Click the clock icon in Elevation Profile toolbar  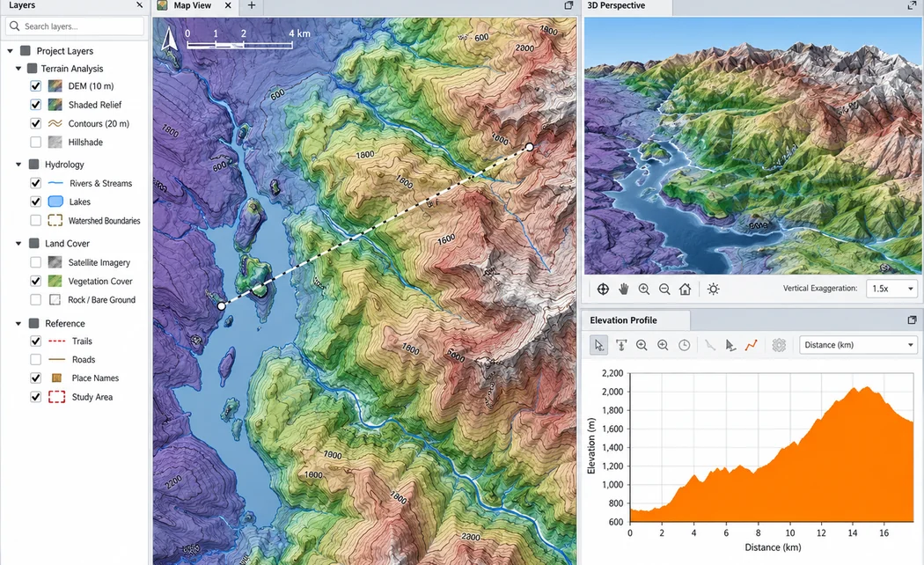point(684,345)
